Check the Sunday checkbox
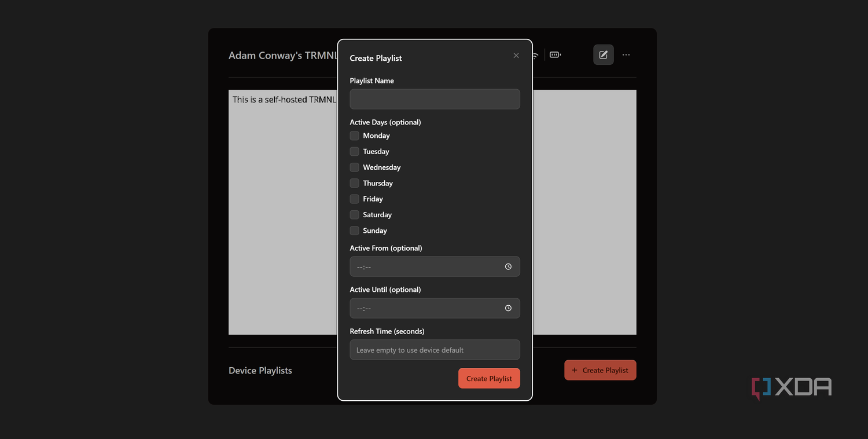This screenshot has height=439, width=868. tap(355, 231)
